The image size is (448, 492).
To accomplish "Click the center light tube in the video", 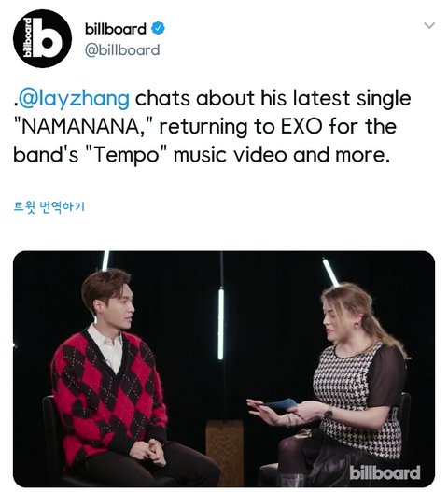I will point(221,324).
